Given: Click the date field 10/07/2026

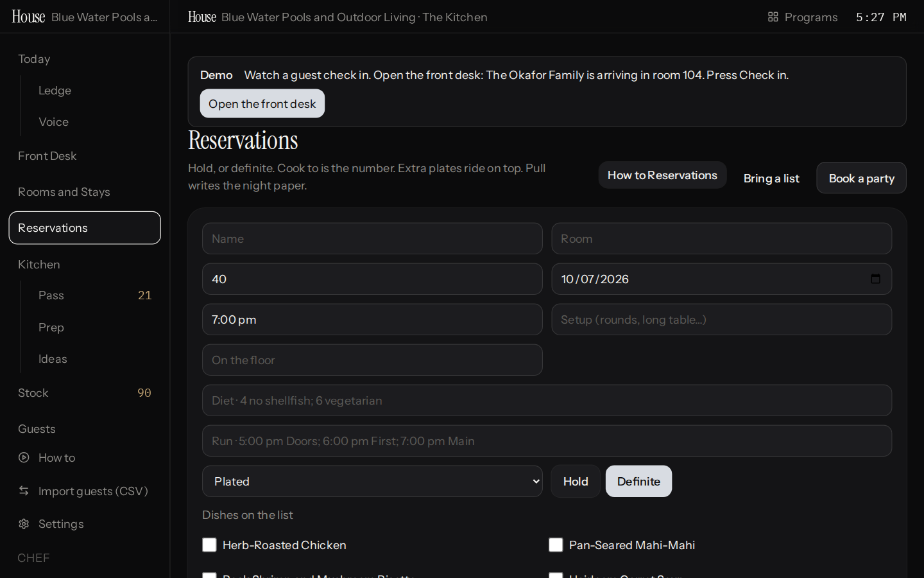Looking at the screenshot, I should pyautogui.click(x=721, y=279).
